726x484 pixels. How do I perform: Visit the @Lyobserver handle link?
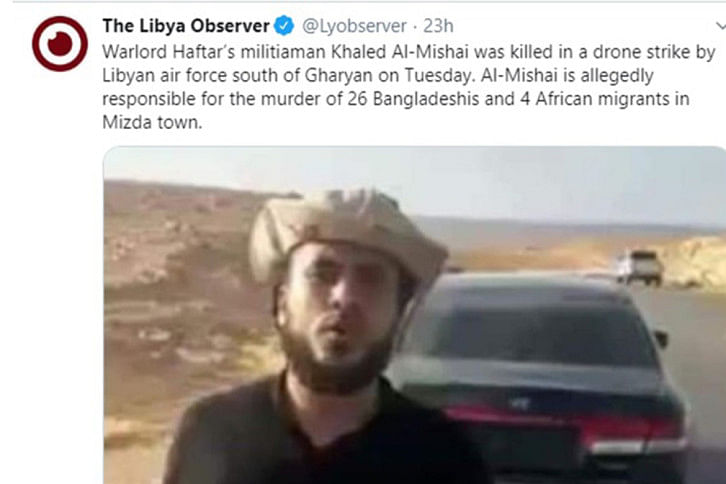click(x=354, y=26)
